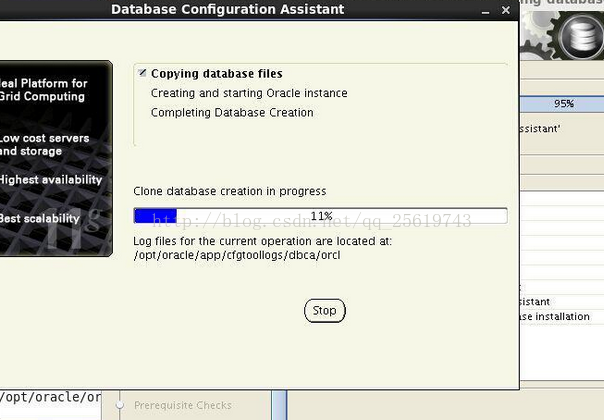Click the Prerequisite Checks step bullet circle
Viewport: 604px width, 420px height.
120,405
